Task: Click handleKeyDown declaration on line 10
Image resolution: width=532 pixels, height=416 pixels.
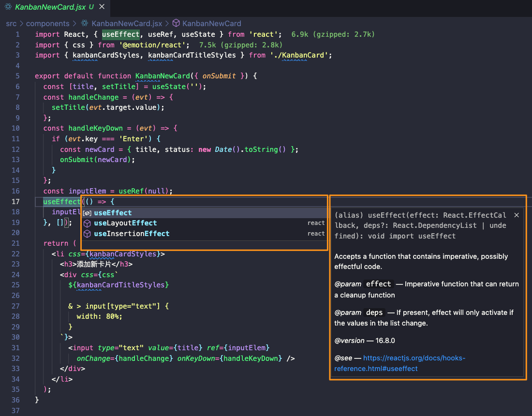Action: pos(95,128)
